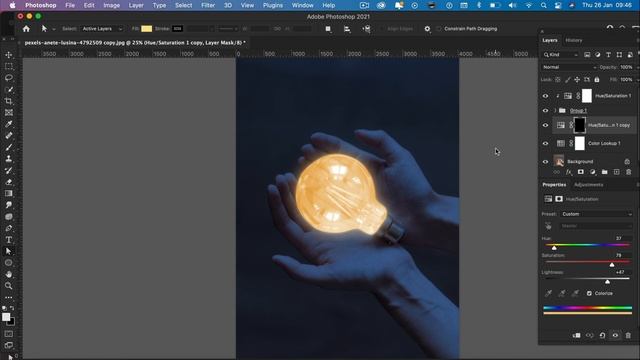Hide the Hue/Saturation 1 layer

[545, 96]
